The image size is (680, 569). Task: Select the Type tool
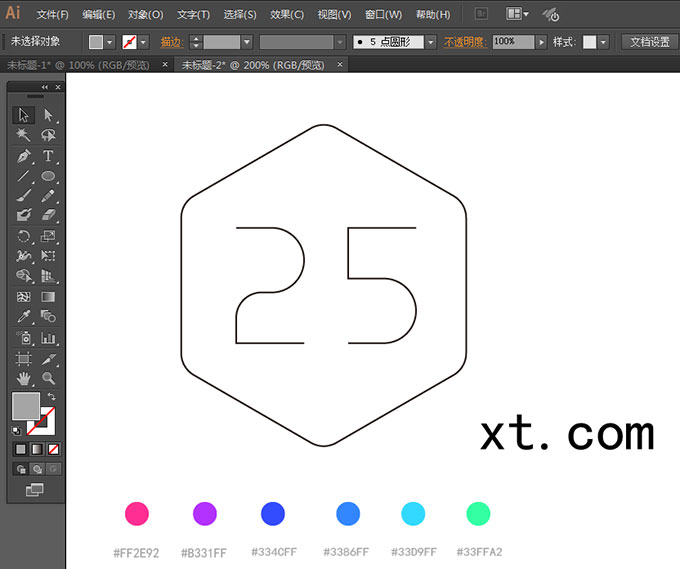tap(48, 156)
